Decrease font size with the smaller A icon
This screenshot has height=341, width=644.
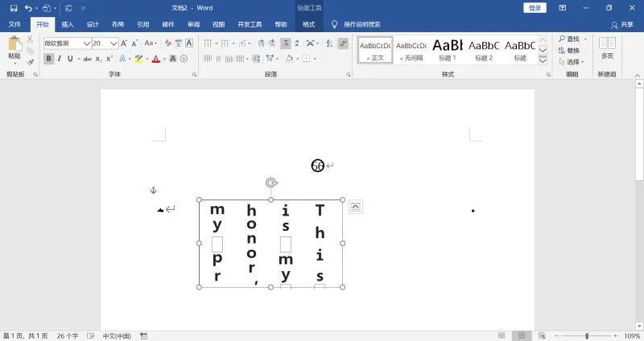134,43
